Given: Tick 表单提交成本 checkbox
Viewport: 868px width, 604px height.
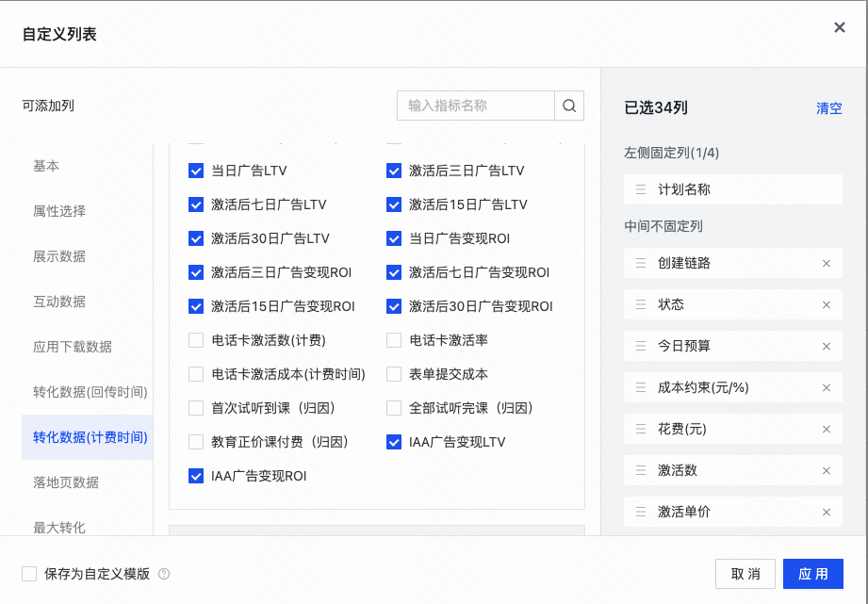Looking at the screenshot, I should (394, 374).
